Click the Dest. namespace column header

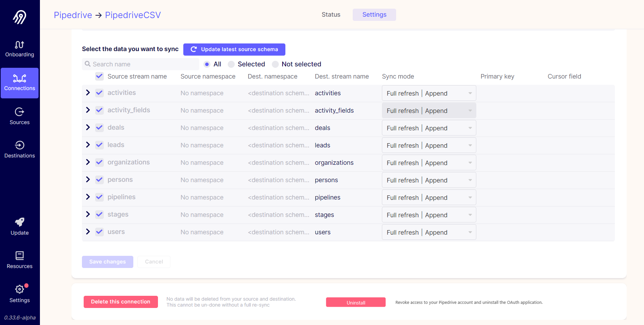tap(273, 76)
